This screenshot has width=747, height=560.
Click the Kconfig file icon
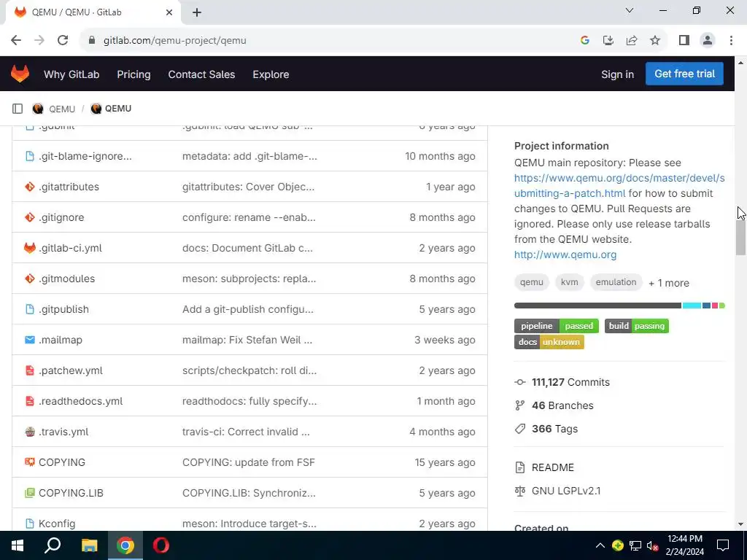[x=29, y=524]
